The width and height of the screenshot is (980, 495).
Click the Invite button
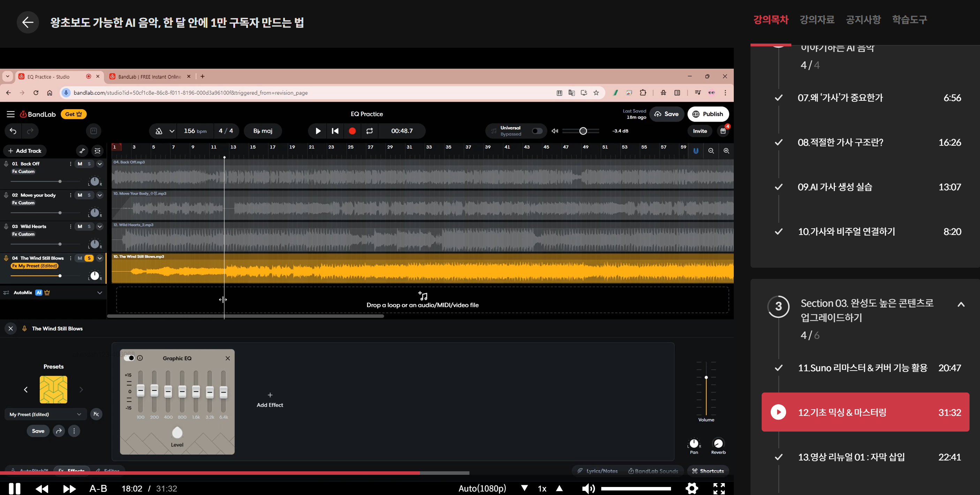[x=700, y=131]
